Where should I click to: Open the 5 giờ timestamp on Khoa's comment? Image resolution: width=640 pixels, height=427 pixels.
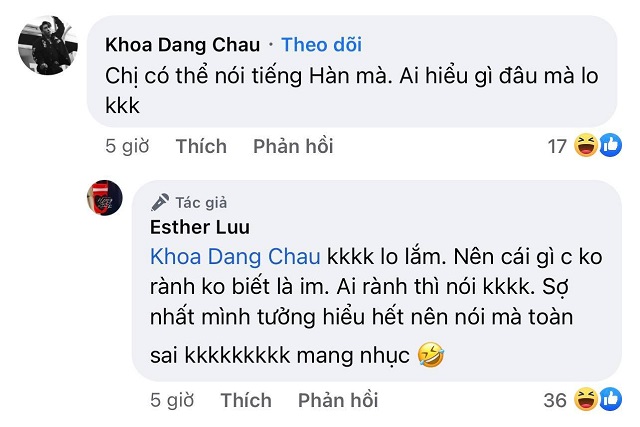click(x=127, y=146)
